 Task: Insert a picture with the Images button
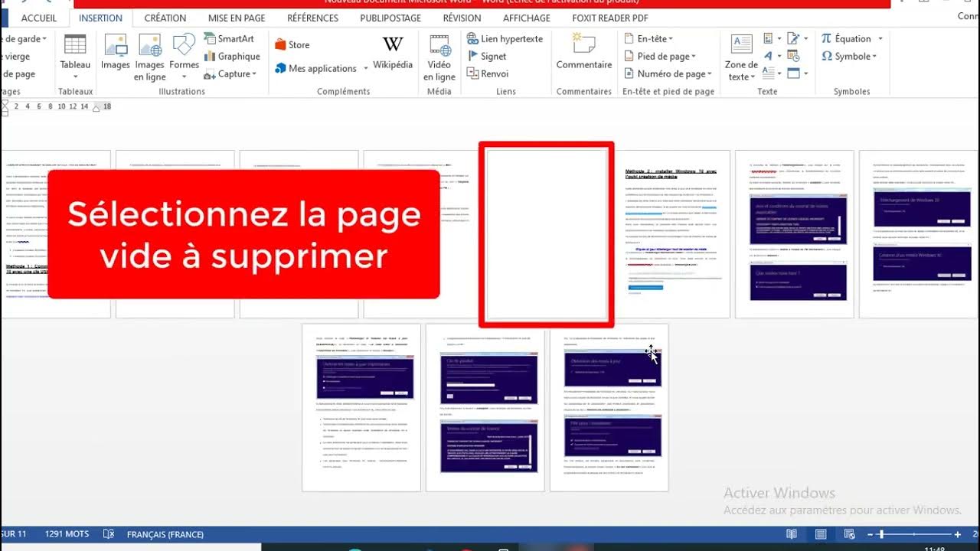[x=116, y=52]
